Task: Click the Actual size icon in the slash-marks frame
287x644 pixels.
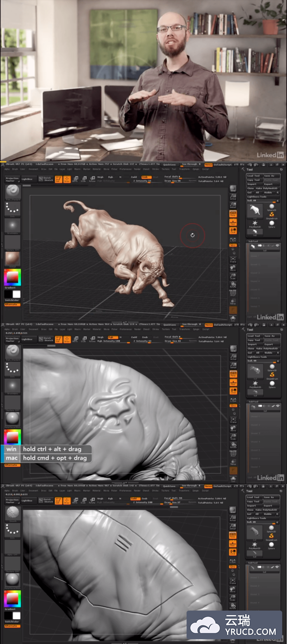Action: (233, 518)
